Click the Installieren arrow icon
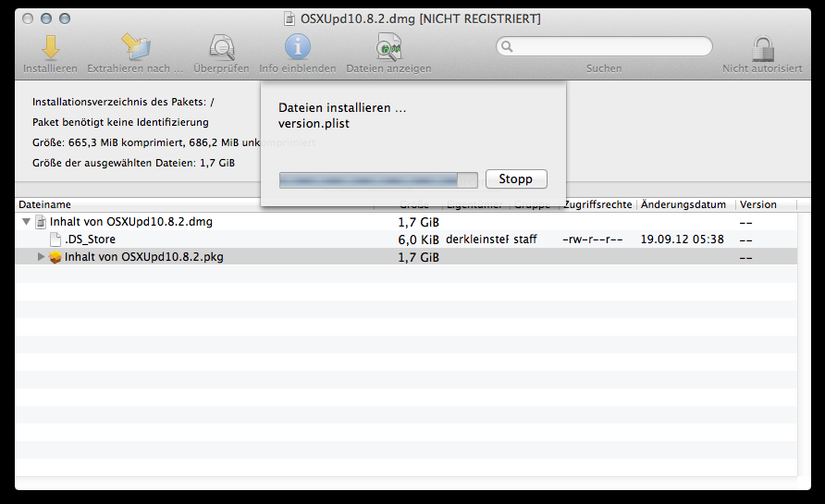The height and width of the screenshot is (504, 825). point(51,47)
